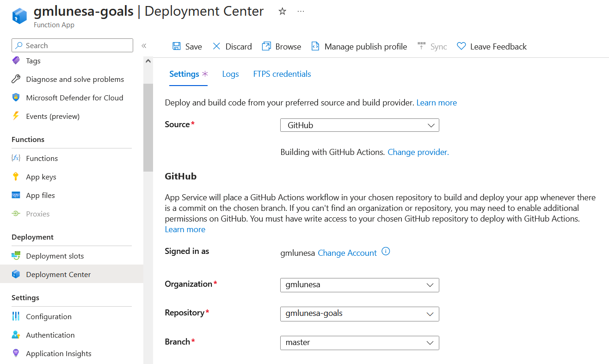Click the Deployment Center cube icon in sidebar
Viewport: 609px width, 364px height.
16,274
